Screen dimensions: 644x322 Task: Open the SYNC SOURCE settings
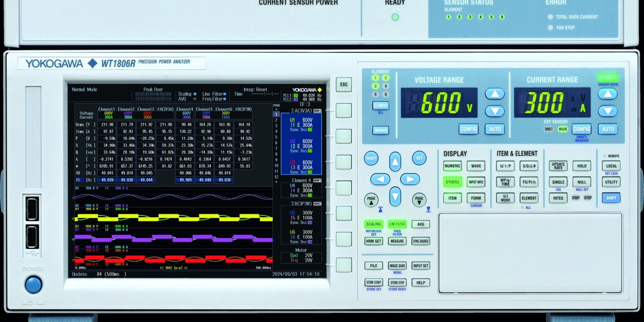click(421, 241)
